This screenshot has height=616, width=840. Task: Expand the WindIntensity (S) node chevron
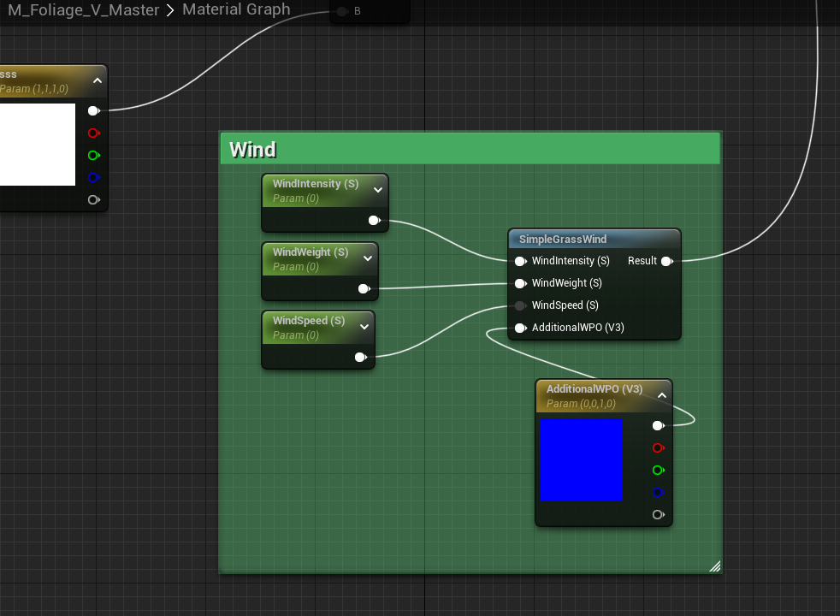pos(377,190)
